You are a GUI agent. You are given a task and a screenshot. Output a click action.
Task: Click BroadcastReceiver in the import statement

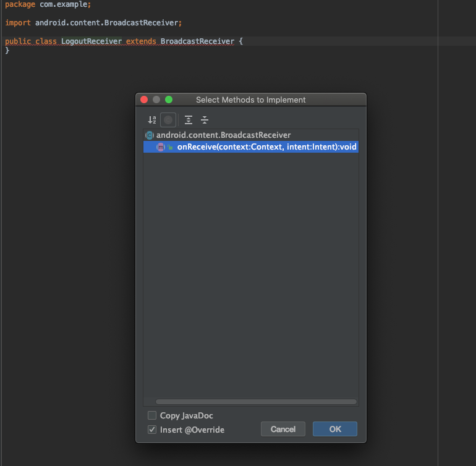[141, 23]
